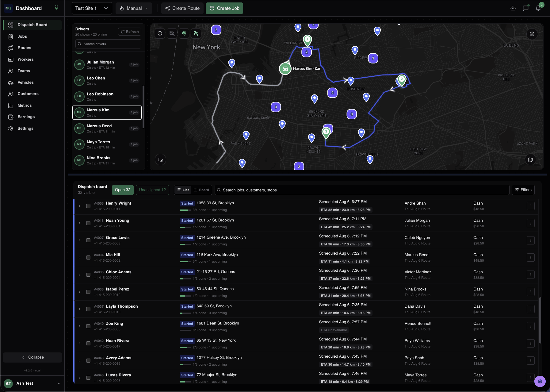This screenshot has height=392, width=550.
Task: Select checkbox for Noah Young job
Action: (88, 223)
